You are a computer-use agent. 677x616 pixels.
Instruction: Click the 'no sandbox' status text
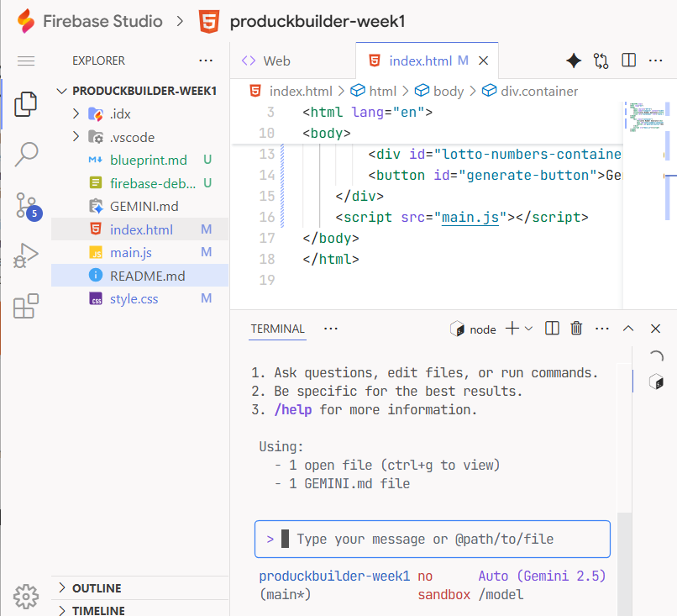point(443,586)
